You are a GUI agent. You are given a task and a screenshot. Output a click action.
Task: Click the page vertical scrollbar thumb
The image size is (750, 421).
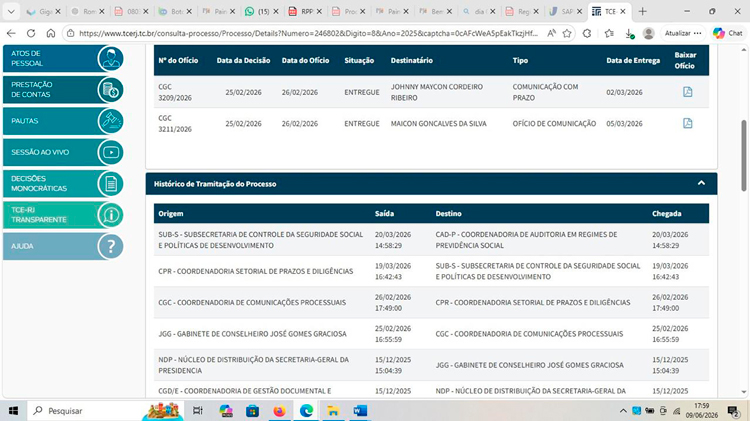tap(744, 155)
